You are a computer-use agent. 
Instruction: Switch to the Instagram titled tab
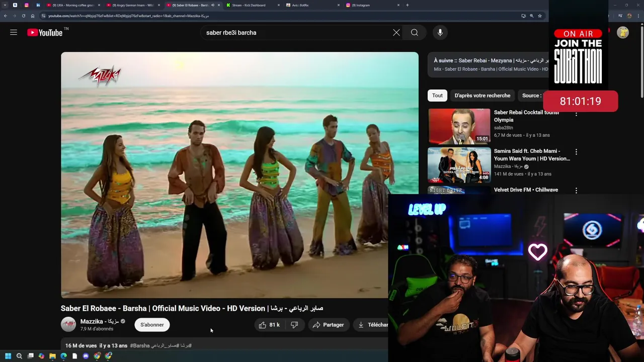pyautogui.click(x=372, y=5)
